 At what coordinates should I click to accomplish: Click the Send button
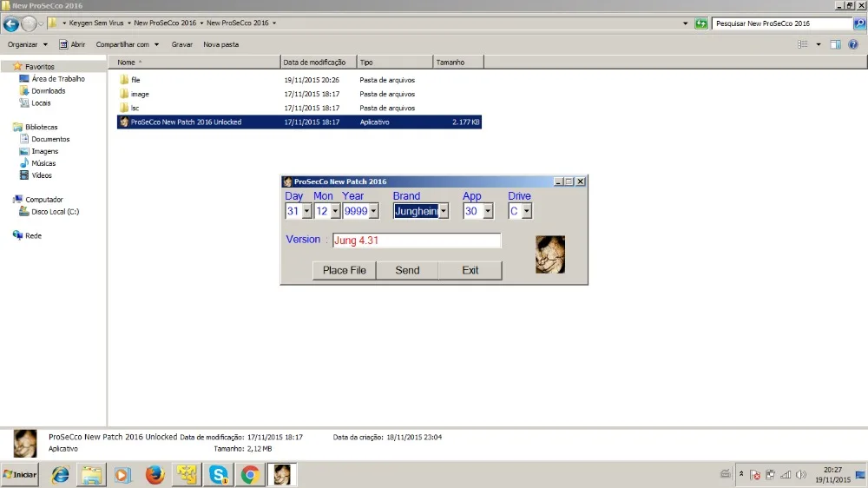(407, 270)
